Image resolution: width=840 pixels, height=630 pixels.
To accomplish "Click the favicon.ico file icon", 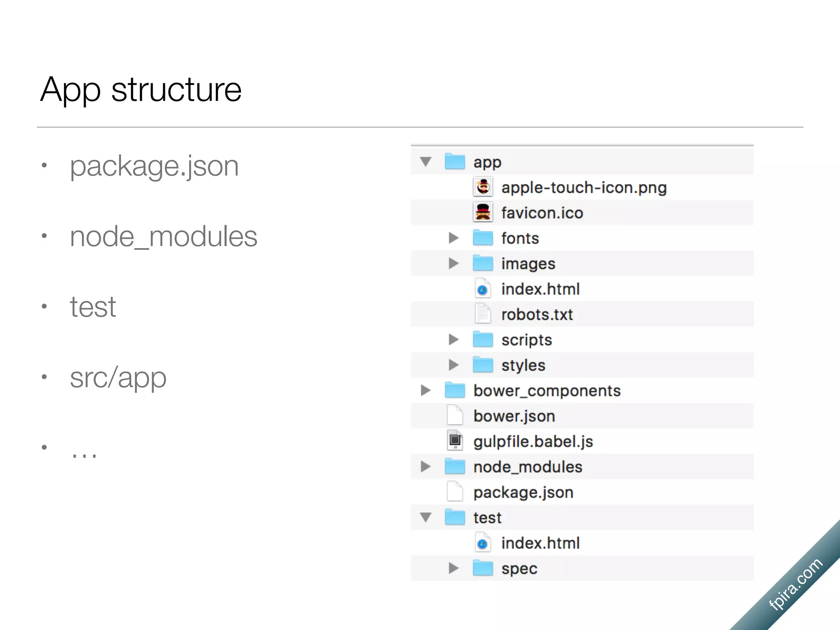I will [x=483, y=212].
